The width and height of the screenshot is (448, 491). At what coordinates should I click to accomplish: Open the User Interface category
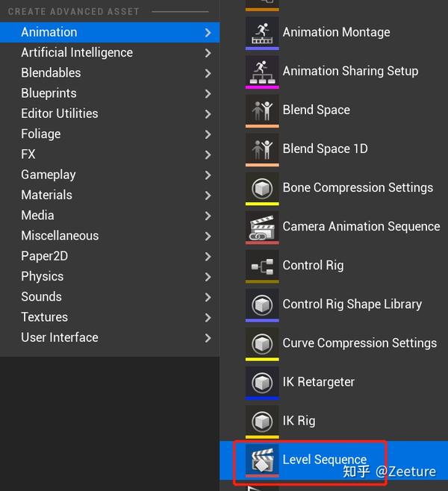click(60, 337)
